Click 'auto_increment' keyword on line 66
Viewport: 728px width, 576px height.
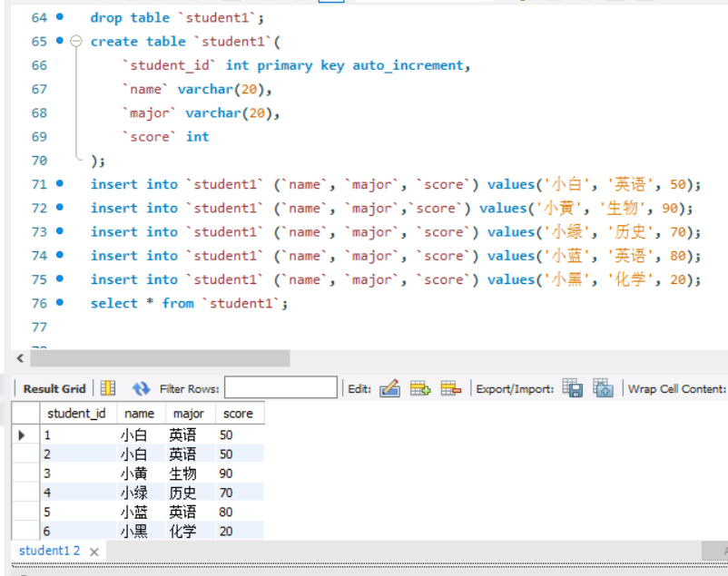coord(408,65)
